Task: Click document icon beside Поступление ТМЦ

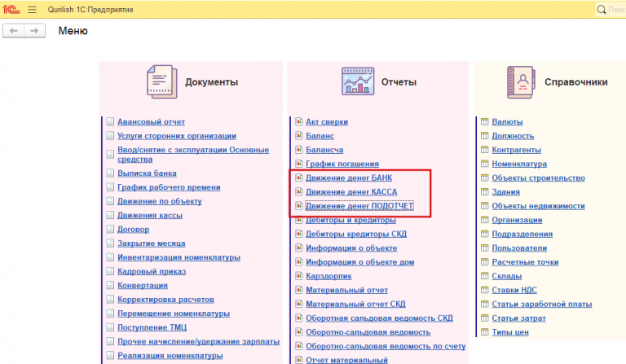Action: (110, 327)
